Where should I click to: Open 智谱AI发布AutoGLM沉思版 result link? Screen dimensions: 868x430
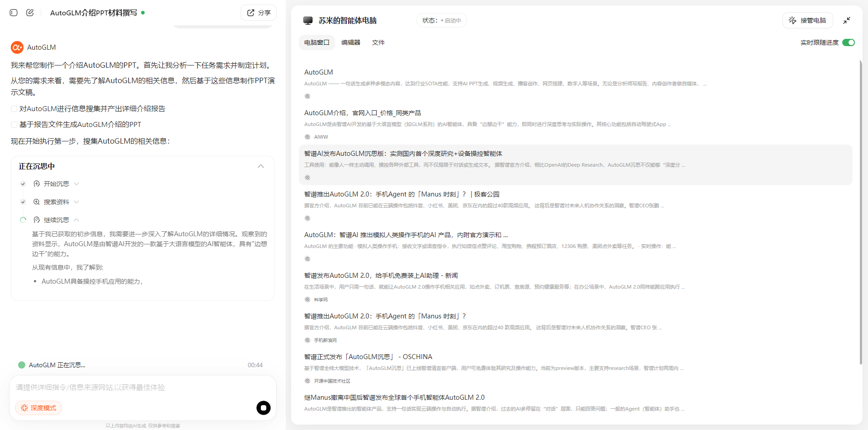[x=403, y=154]
